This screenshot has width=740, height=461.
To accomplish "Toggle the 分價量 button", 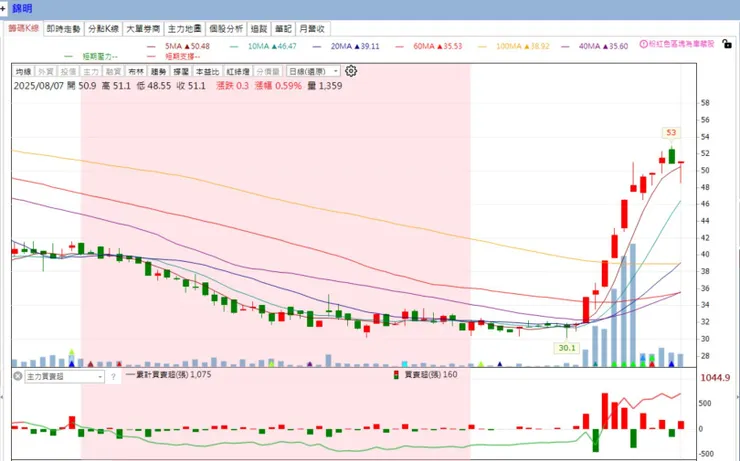I will [268, 72].
